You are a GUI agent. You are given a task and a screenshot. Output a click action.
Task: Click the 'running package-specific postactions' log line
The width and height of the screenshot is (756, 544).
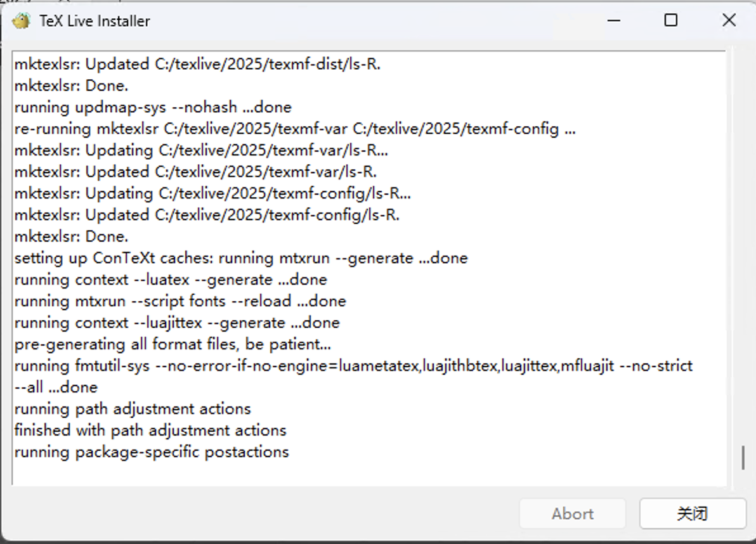point(152,452)
